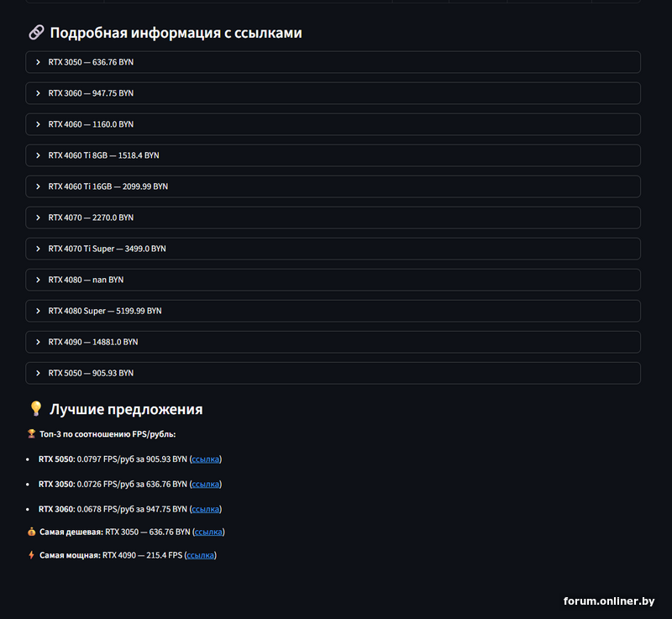Screen dimensions: 672x619
Task: Click the money bag icon before Самая дешевая
Action: [x=31, y=532]
